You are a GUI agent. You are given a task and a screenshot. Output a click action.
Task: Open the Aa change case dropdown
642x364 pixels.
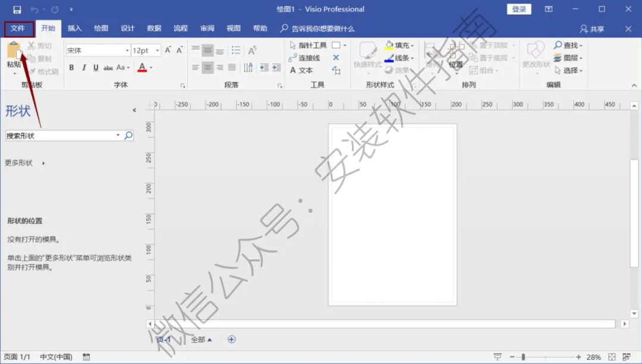123,68
